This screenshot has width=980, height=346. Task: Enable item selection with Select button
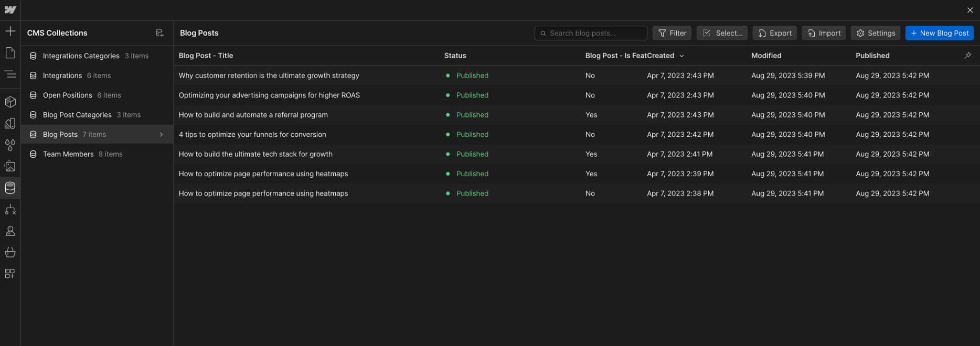click(x=722, y=33)
